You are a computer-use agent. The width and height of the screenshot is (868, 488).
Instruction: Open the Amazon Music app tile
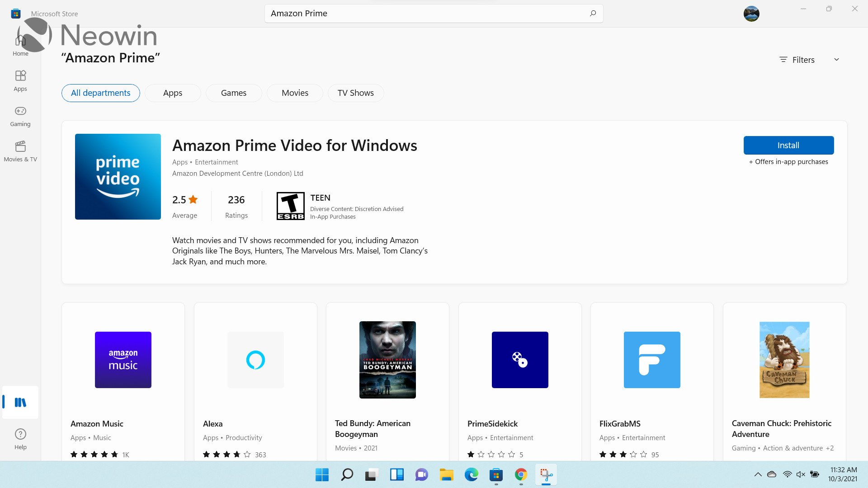(x=123, y=360)
